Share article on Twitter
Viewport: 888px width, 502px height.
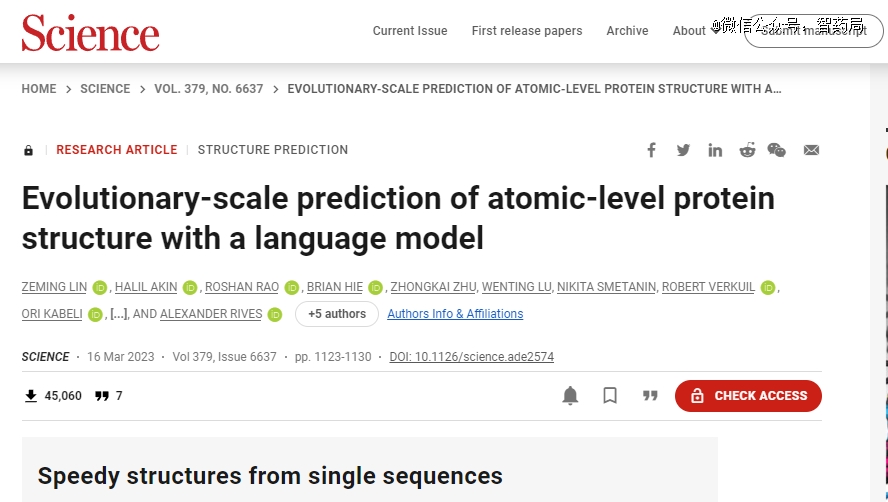[x=683, y=150]
